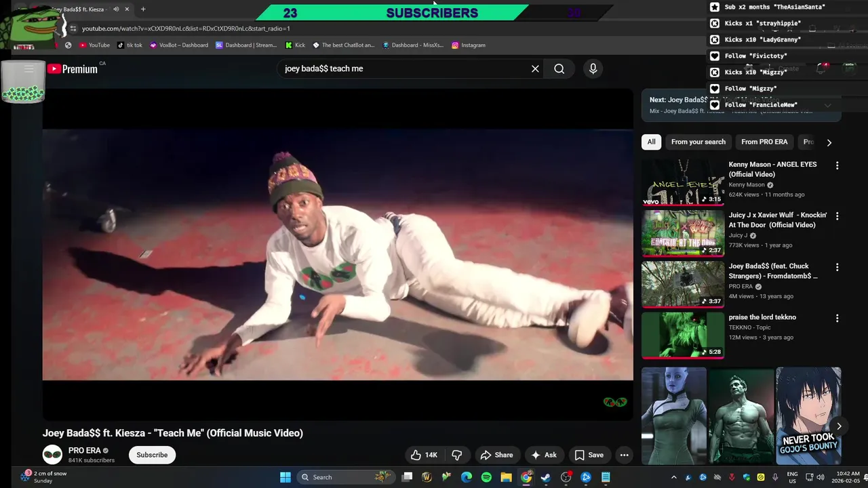This screenshot has height=488, width=868.
Task: Open the snow weather widget
Action: 44,477
